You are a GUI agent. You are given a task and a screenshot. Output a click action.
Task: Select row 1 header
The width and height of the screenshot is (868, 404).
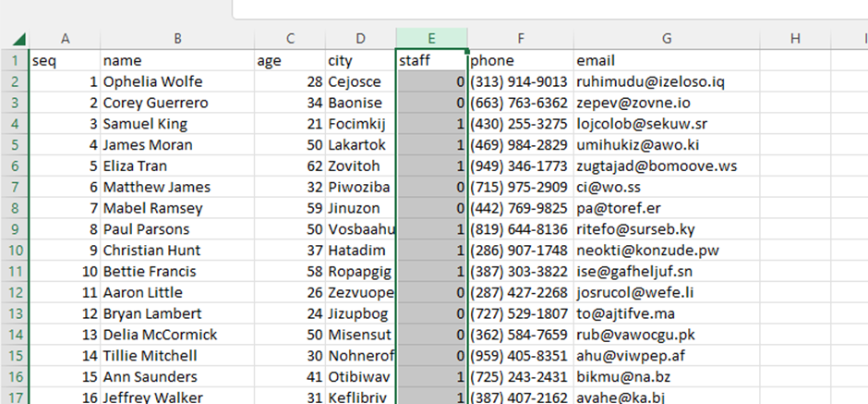[x=14, y=60]
